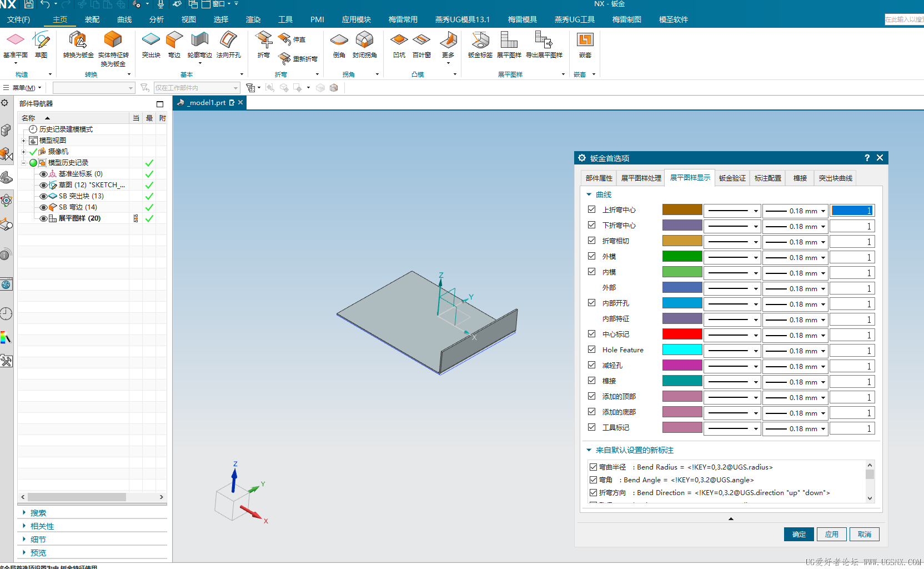Click the 嵌套 nesting tool

tap(585, 44)
